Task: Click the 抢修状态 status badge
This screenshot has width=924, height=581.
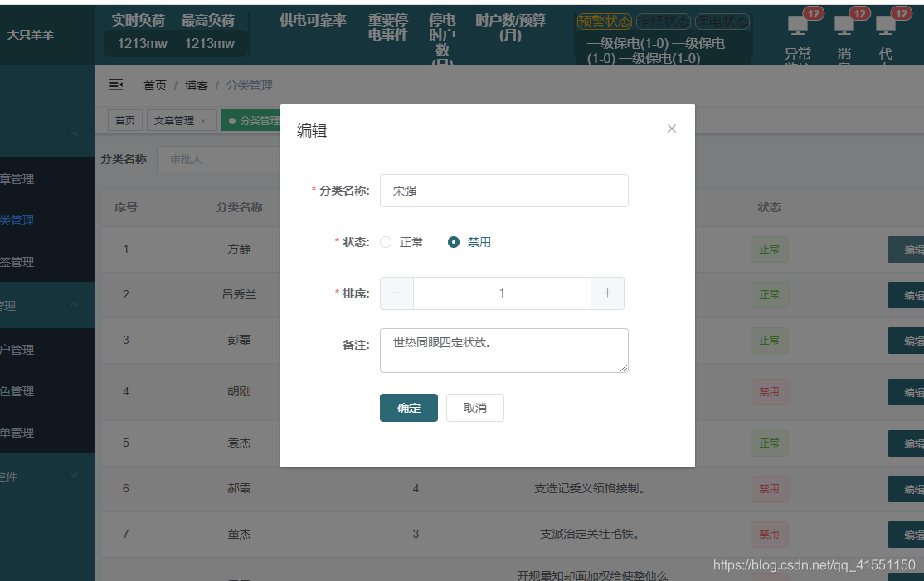Action: [x=663, y=22]
